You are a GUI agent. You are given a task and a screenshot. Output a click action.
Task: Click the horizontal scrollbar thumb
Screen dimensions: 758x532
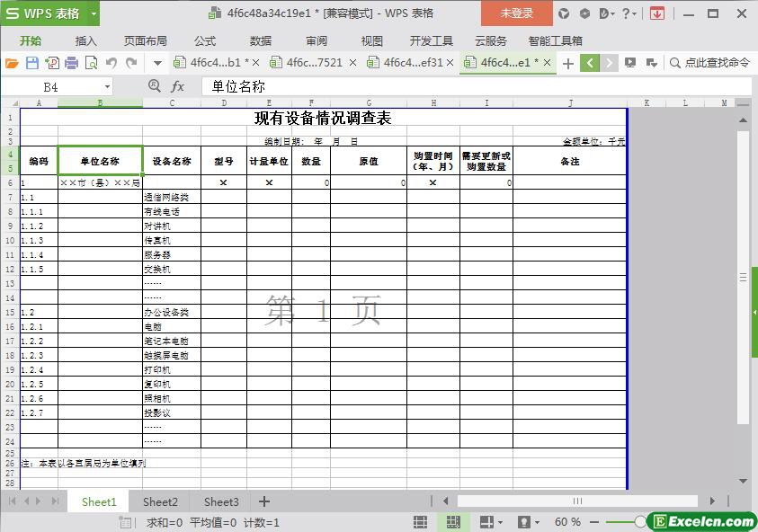coord(577,501)
